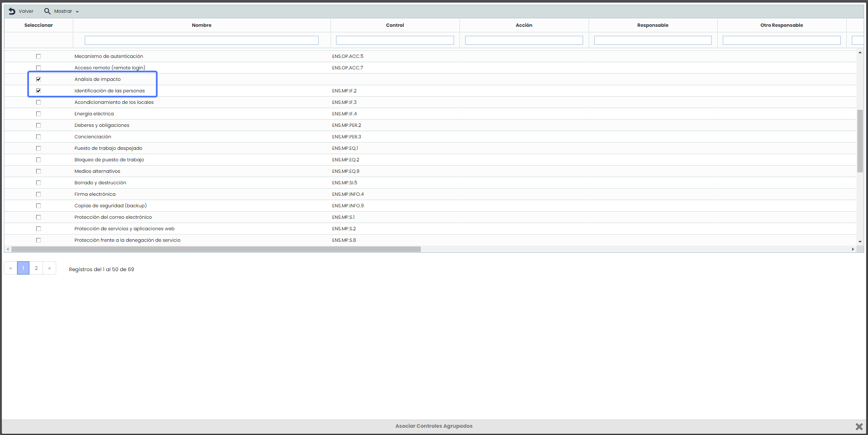This screenshot has width=868, height=435.
Task: Click the Mostrar magnifier icon
Action: tap(47, 11)
